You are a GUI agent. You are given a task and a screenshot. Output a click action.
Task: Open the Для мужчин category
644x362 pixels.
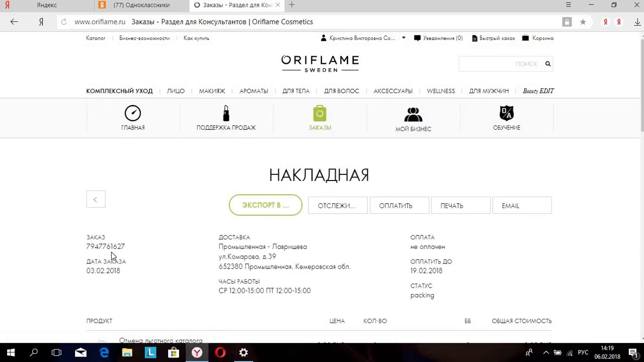[489, 91]
